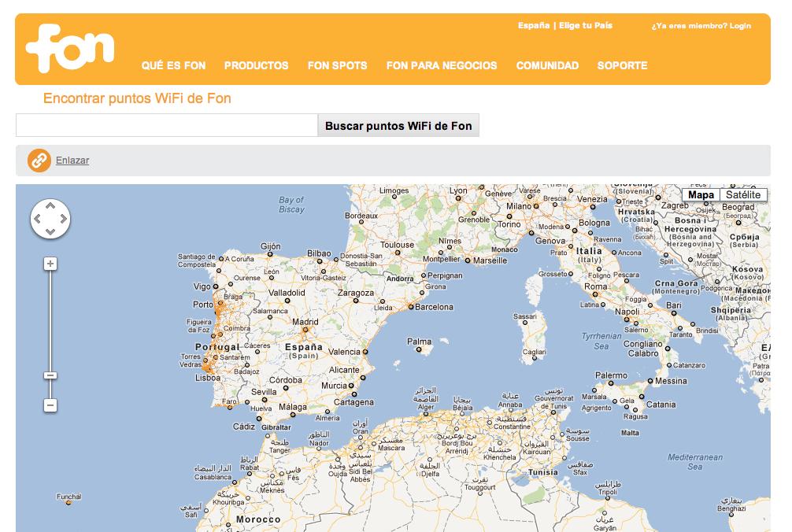Image resolution: width=792 pixels, height=532 pixels.
Task: Click the Funchal label on the map
Action: (68, 497)
